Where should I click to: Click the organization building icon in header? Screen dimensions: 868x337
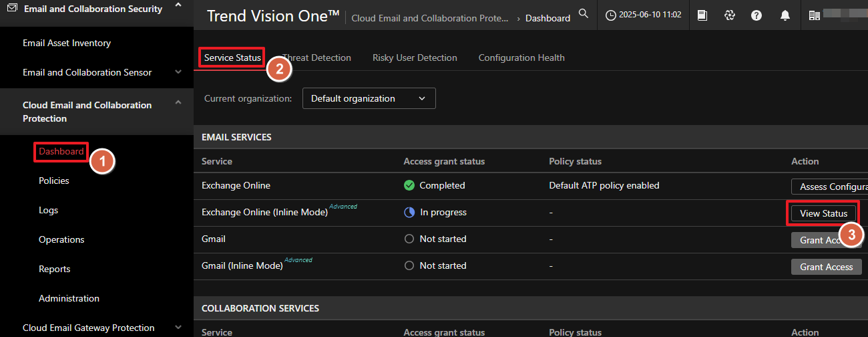point(814,15)
